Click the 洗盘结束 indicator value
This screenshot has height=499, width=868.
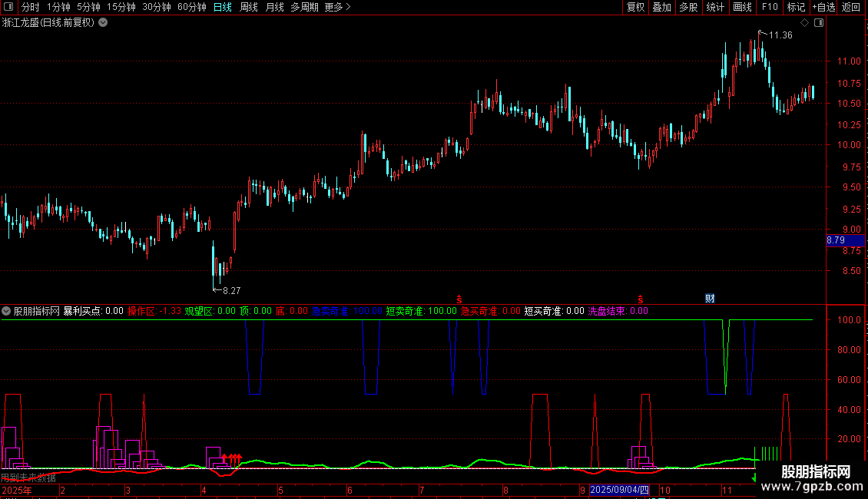pyautogui.click(x=618, y=311)
